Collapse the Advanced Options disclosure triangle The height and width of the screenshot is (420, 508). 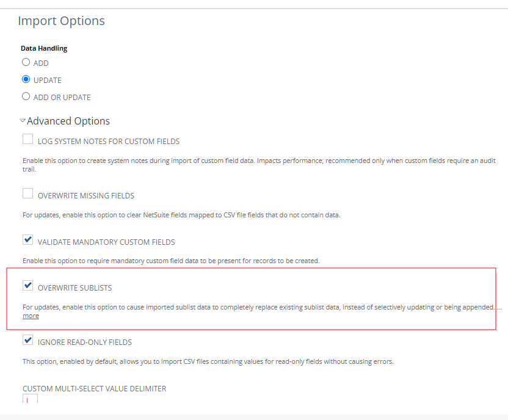pos(23,121)
